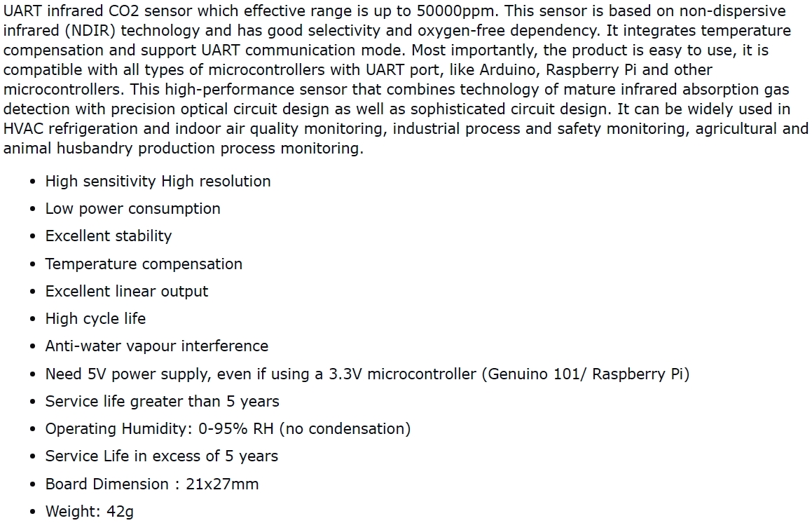Click "(Genuino 101/ Raspberry Pi)" in the bullet list

point(585,374)
